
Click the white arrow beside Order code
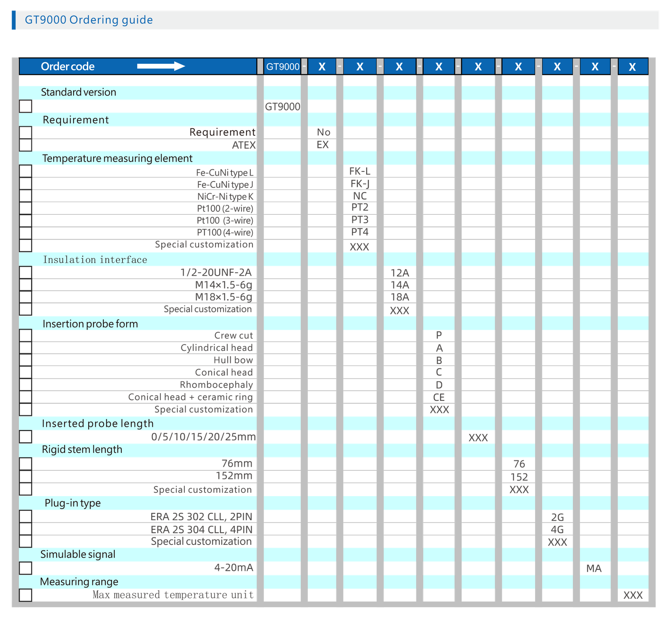tap(161, 66)
